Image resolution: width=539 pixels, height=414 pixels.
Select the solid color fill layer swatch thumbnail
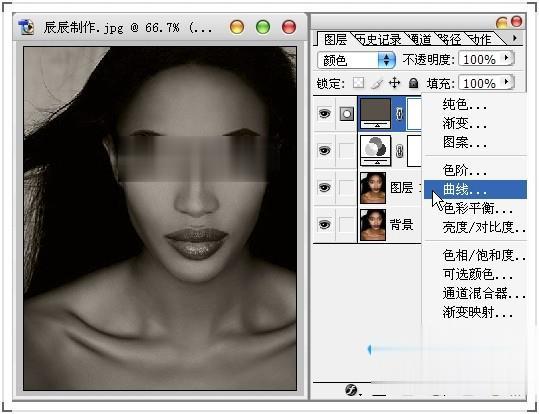pyautogui.click(x=375, y=113)
